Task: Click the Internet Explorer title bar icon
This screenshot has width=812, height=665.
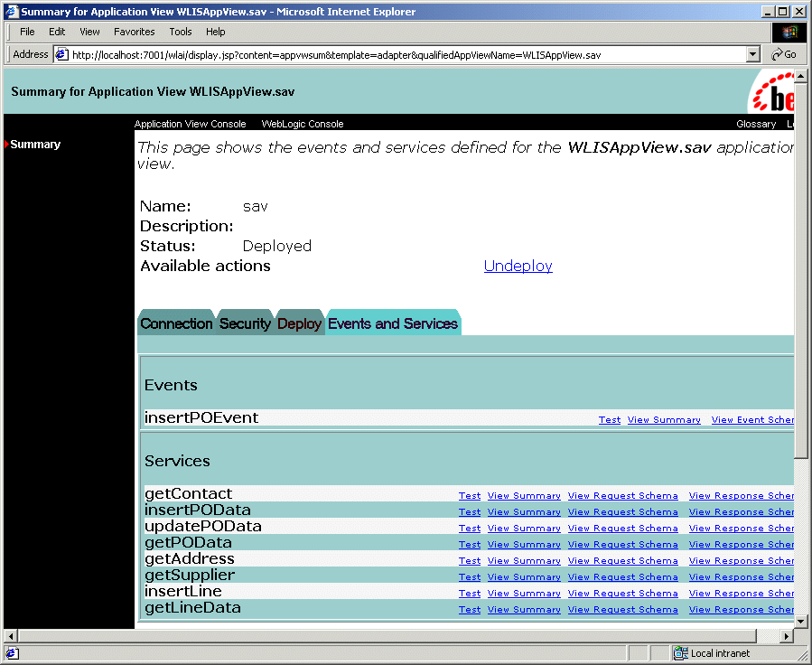Action: (12, 12)
